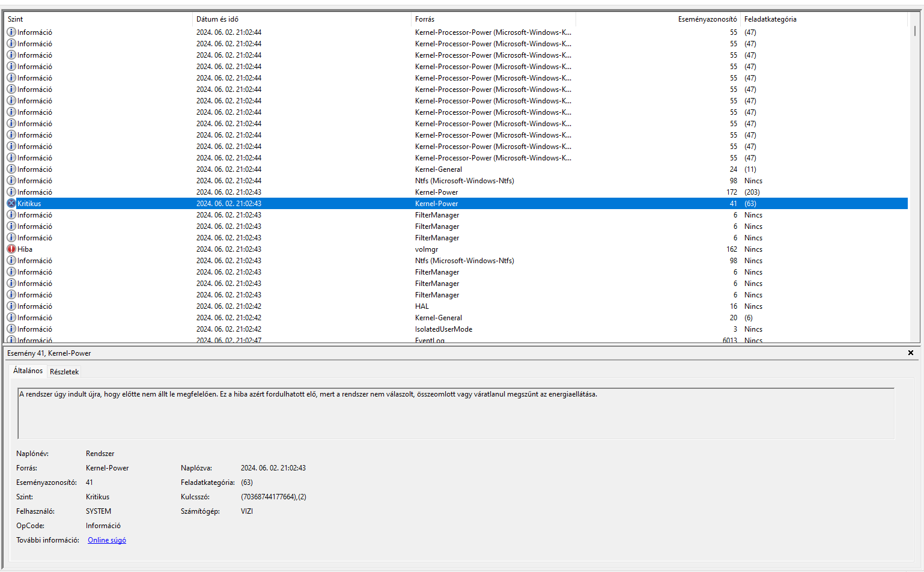924x572 pixels.
Task: Click the keyword value (70368744177664),(2)
Action: point(273,497)
